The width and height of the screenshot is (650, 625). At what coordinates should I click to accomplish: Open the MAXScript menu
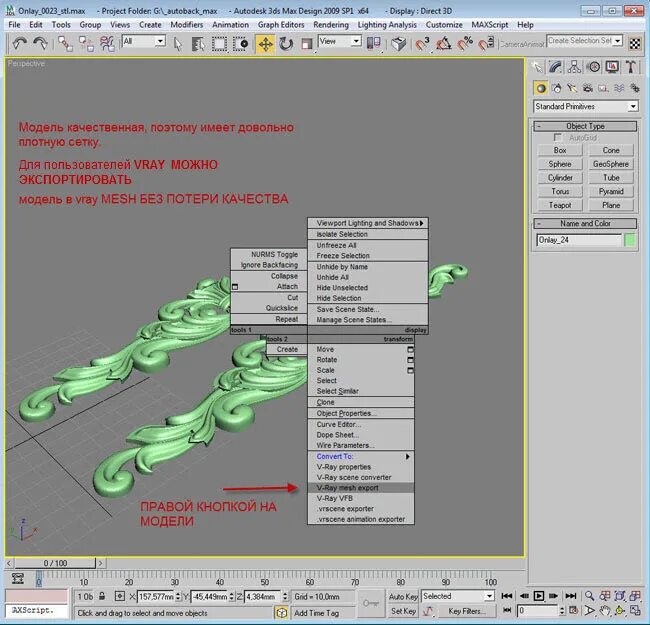click(490, 25)
